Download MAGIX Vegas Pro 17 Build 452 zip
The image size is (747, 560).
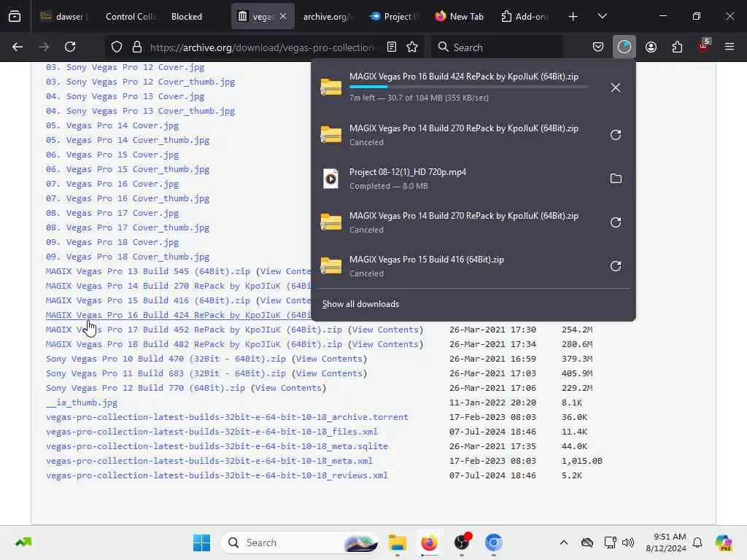194,330
